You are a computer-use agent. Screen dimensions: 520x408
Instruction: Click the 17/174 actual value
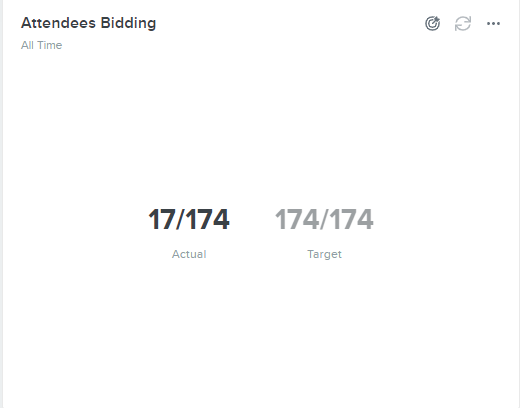tap(189, 219)
